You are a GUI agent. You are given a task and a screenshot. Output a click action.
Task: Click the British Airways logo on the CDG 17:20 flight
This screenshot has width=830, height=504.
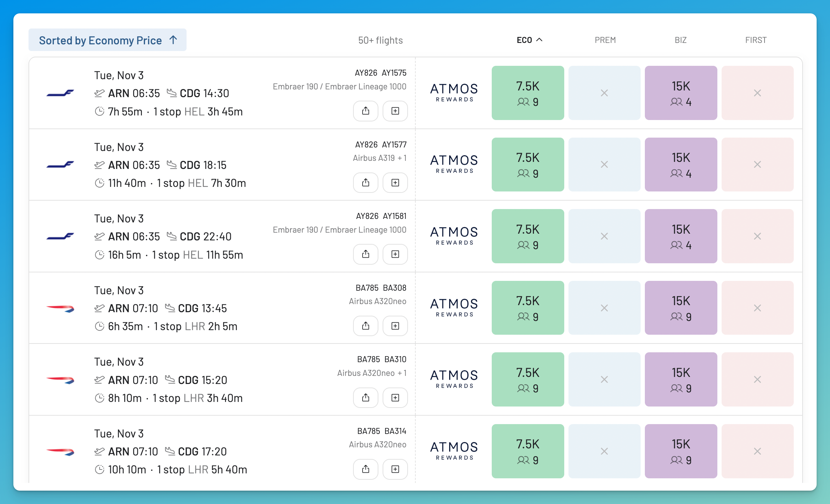[60, 452]
